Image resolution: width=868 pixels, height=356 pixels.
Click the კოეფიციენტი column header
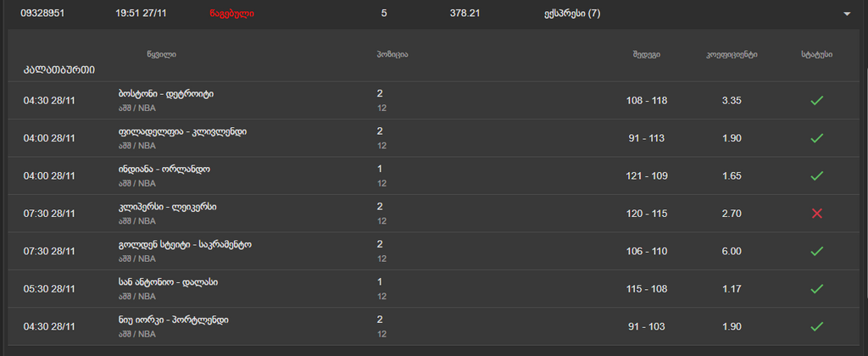732,54
